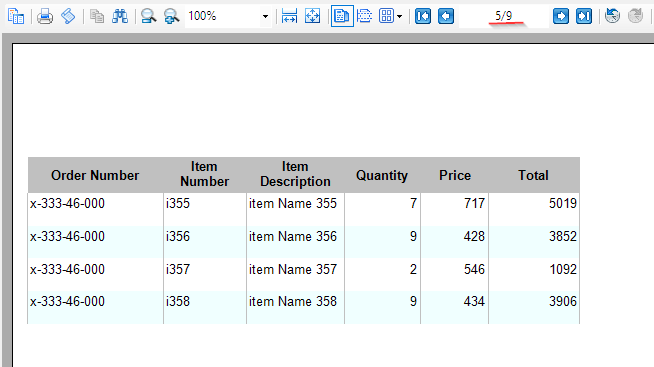Click the Print report icon
Viewport: 654px width, 367px height.
pos(45,17)
